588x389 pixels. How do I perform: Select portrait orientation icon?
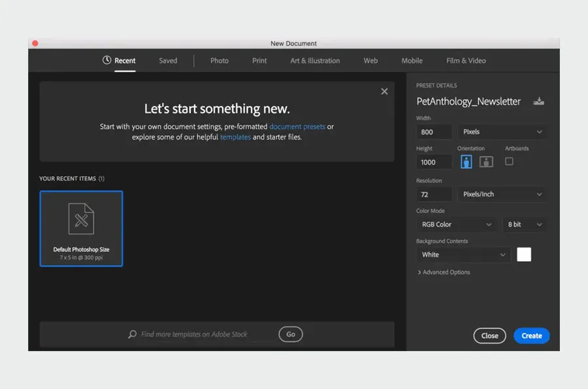(x=466, y=162)
